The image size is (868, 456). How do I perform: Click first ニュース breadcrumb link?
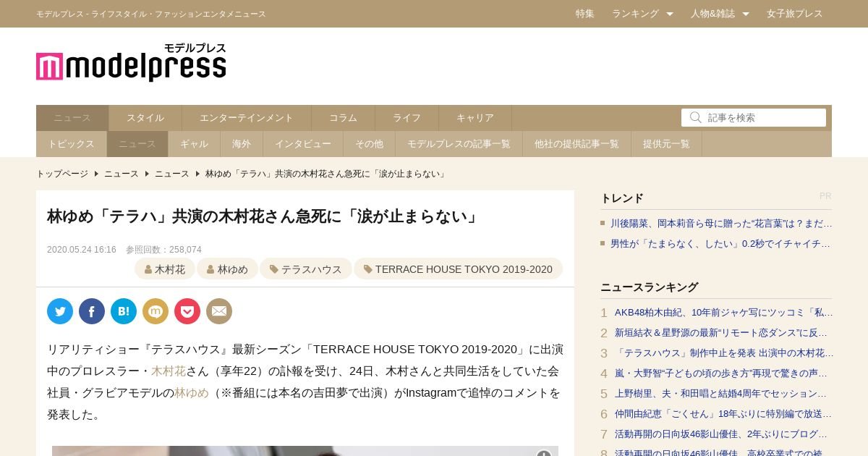tap(122, 174)
